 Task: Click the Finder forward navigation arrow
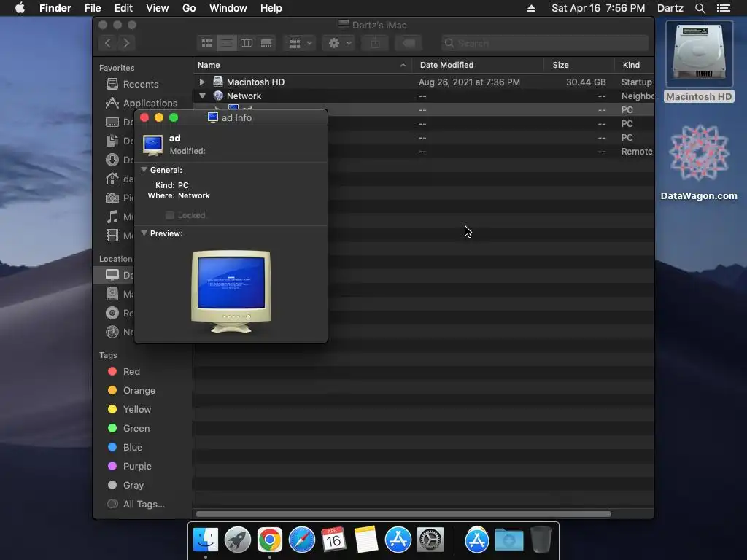(126, 43)
